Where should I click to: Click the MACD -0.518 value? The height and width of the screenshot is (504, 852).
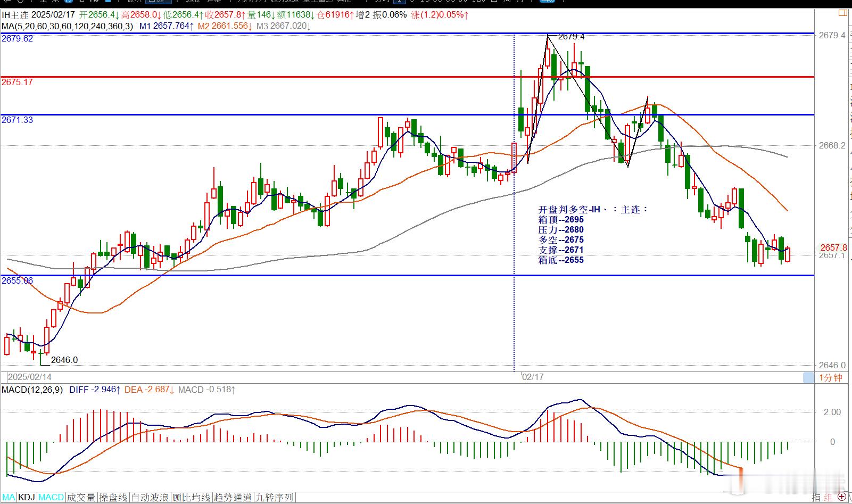pos(206,390)
